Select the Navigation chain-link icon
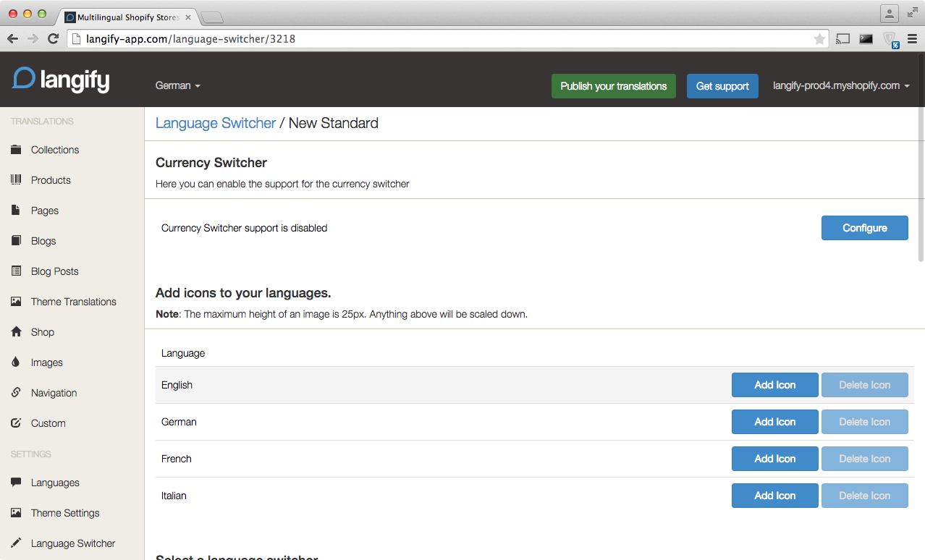This screenshot has height=560, width=925. (15, 392)
